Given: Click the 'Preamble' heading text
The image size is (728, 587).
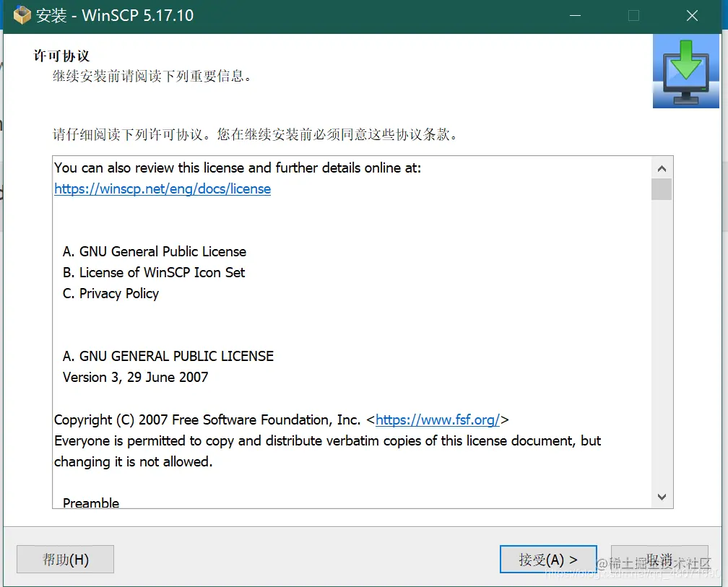Looking at the screenshot, I should pyautogui.click(x=91, y=503).
